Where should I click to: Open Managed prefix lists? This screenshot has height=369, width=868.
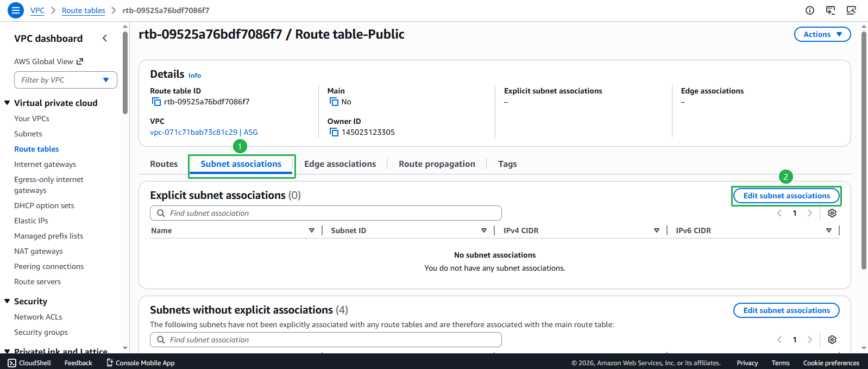tap(48, 236)
